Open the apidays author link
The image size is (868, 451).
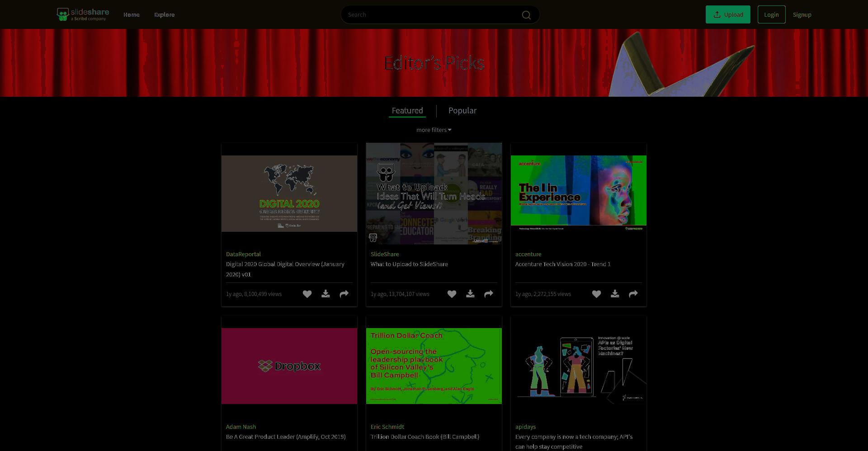click(x=525, y=427)
